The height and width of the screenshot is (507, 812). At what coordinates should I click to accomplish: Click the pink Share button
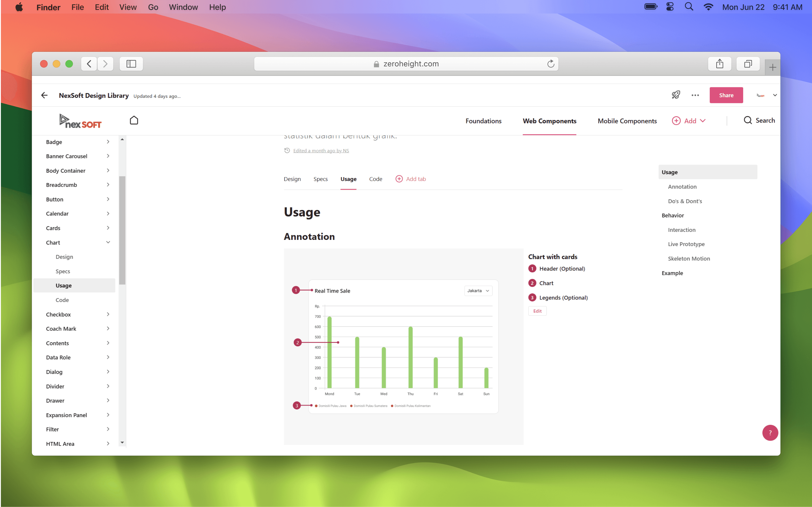tap(726, 95)
